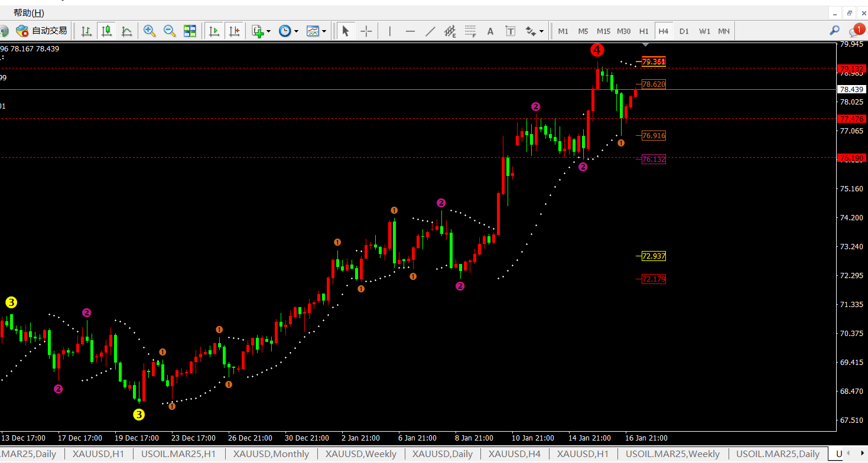Expand the templates dropdown arrow
This screenshot has width=868, height=463.
point(324,31)
